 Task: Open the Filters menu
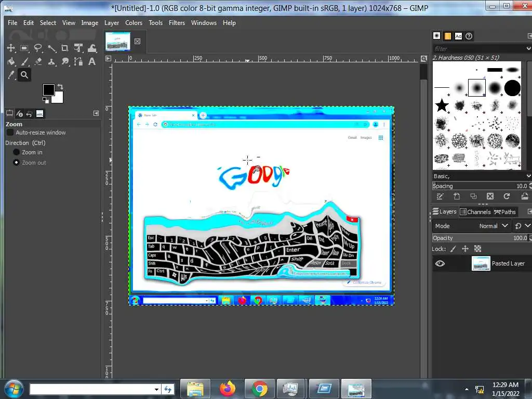[x=177, y=23]
